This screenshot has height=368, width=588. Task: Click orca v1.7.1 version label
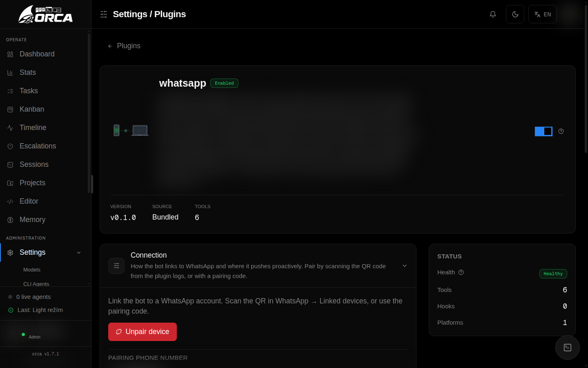click(45, 354)
